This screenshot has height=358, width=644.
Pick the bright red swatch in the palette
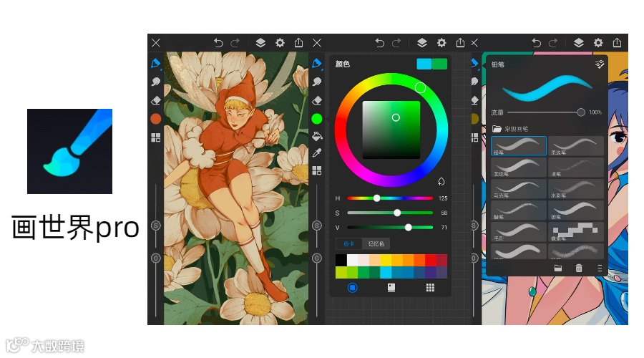point(431,260)
